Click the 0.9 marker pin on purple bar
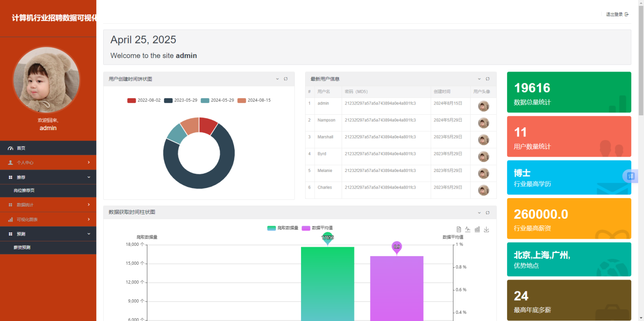This screenshot has width=644, height=321. (x=397, y=248)
